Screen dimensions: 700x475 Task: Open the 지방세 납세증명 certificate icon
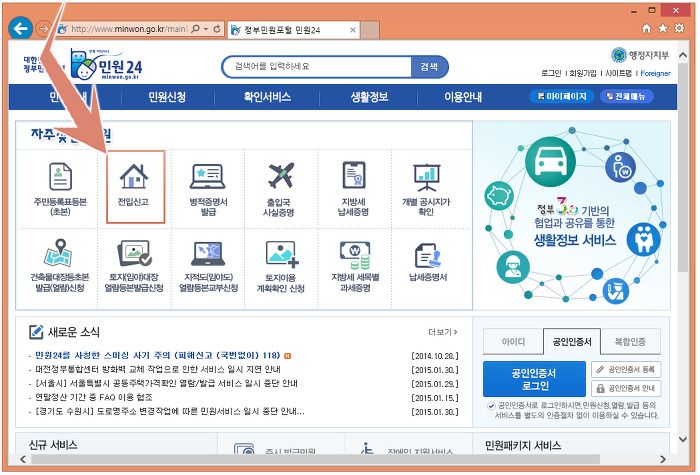click(x=354, y=175)
